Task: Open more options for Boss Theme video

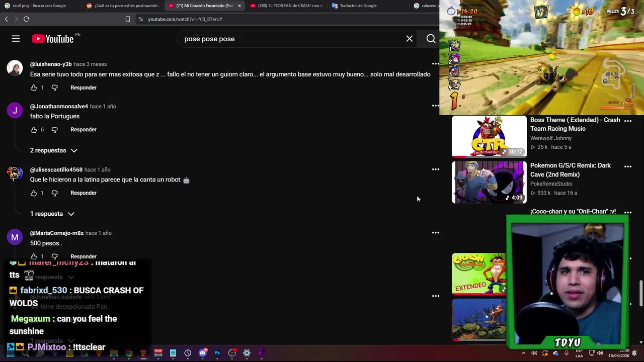Action: coord(628,121)
